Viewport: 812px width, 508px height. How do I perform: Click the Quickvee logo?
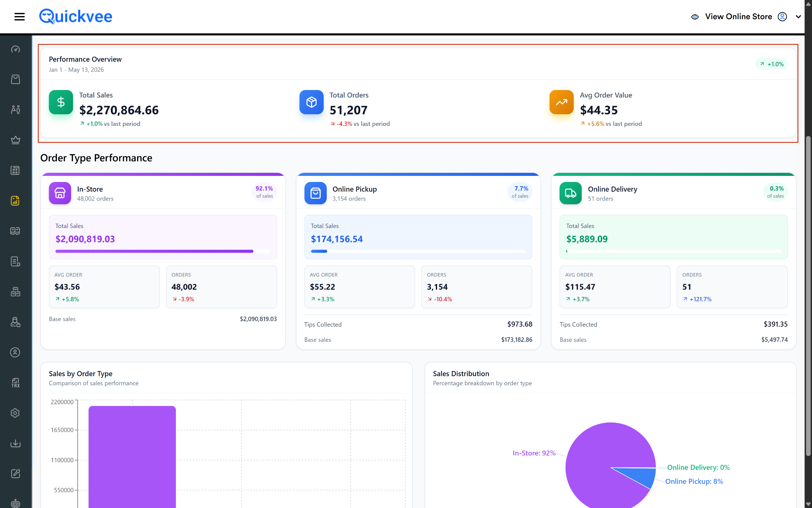[76, 16]
